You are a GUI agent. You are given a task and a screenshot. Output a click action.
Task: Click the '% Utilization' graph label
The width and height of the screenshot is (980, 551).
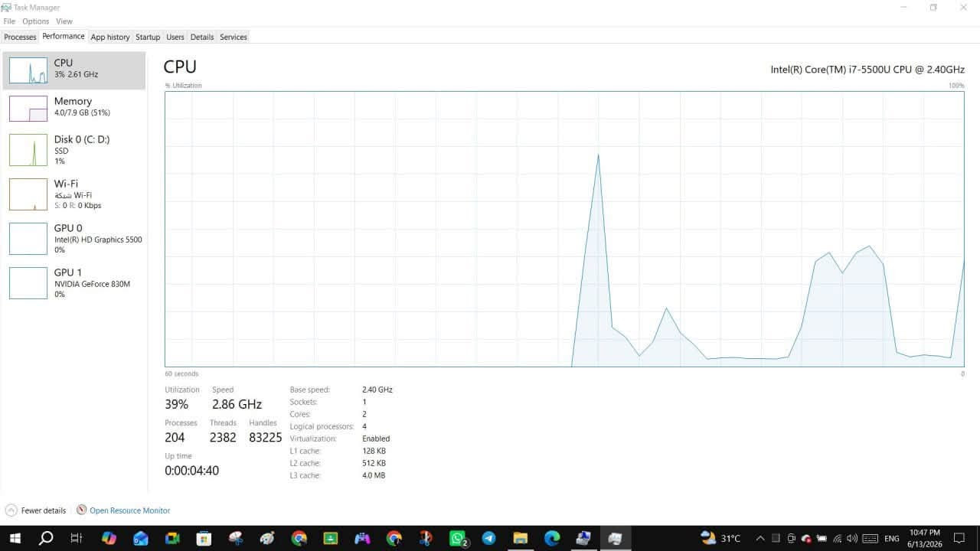184,86
